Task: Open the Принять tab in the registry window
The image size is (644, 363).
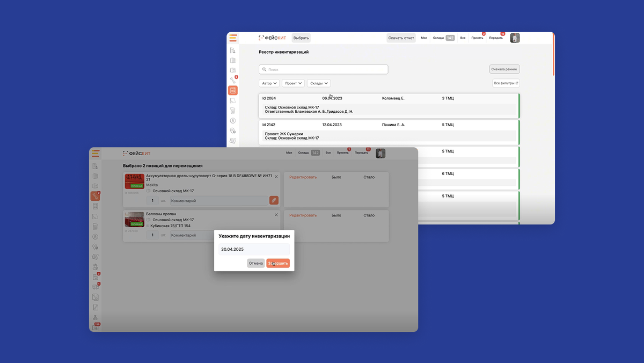Action: tap(478, 38)
